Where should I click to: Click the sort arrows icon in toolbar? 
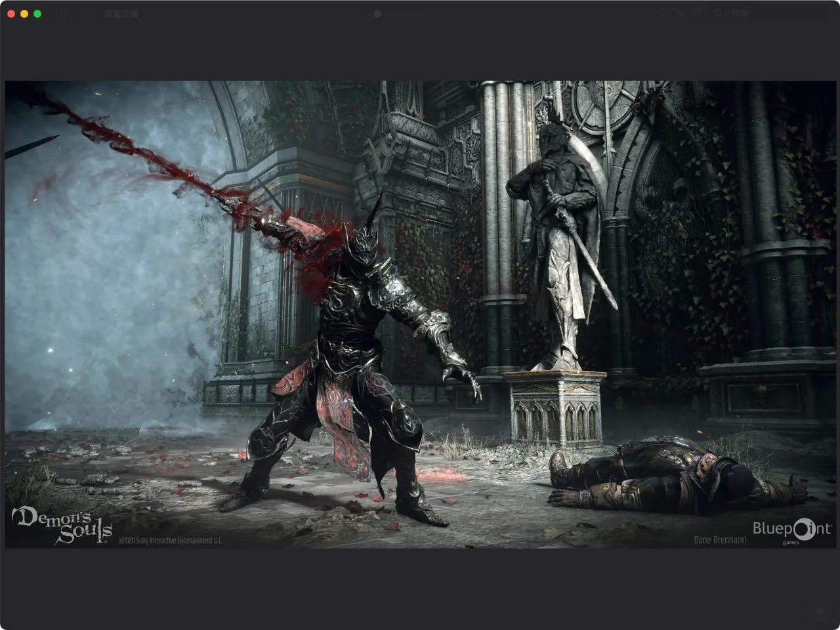680,13
